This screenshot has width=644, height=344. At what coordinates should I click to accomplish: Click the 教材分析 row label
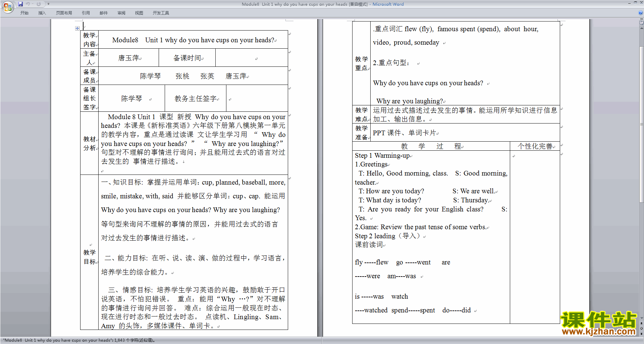pos(90,143)
